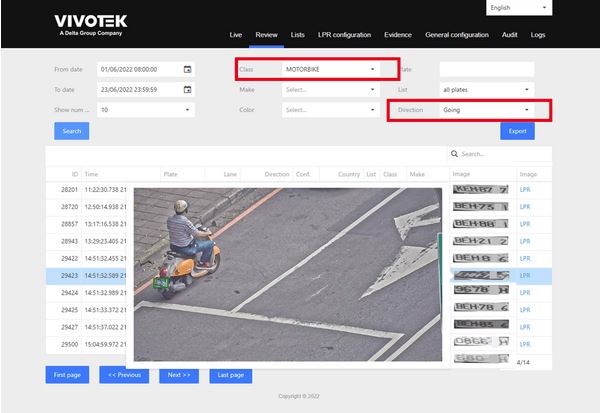Image resolution: width=600 pixels, height=413 pixels.
Task: Open the Make dropdown
Action: click(330, 89)
